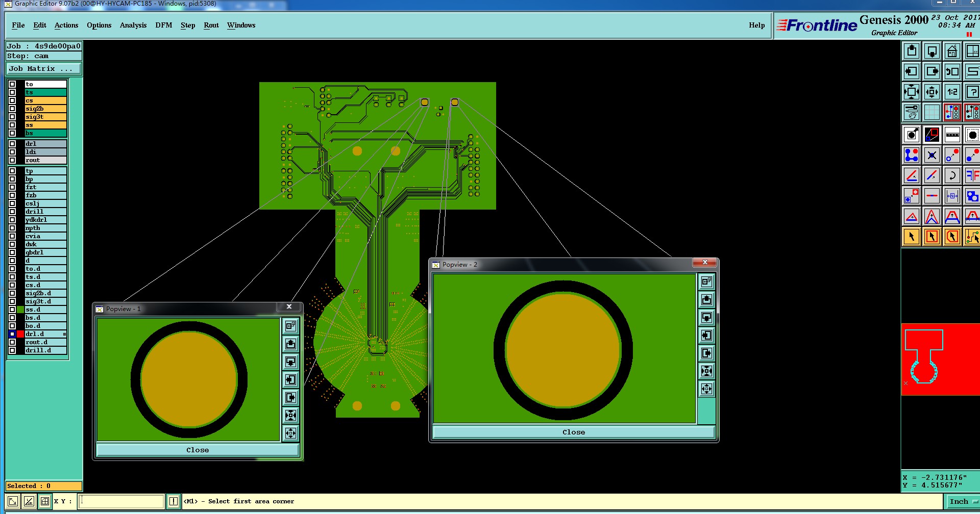Toggle checkbox for layer 'drl.d'
980x514 pixels.
point(12,334)
